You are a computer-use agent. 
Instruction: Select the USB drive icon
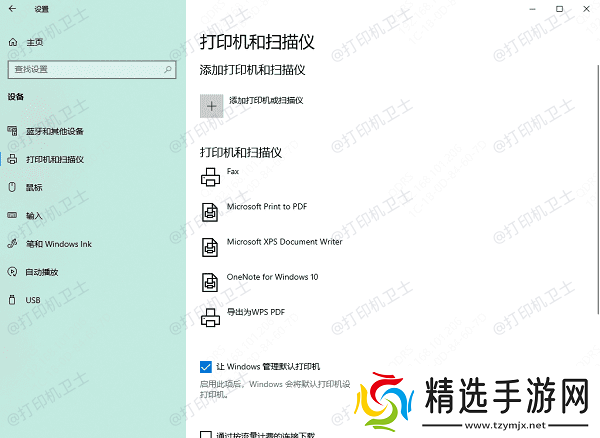click(12, 300)
